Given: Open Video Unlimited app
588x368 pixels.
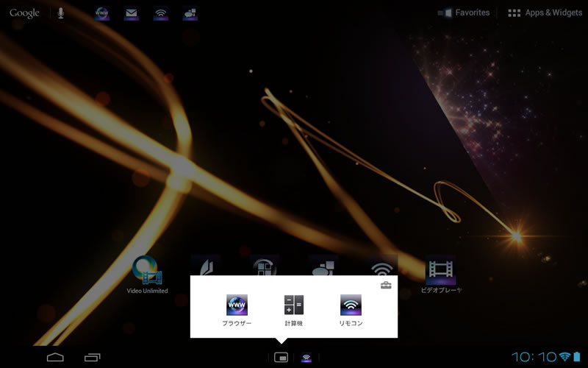Looking at the screenshot, I should coord(147,274).
